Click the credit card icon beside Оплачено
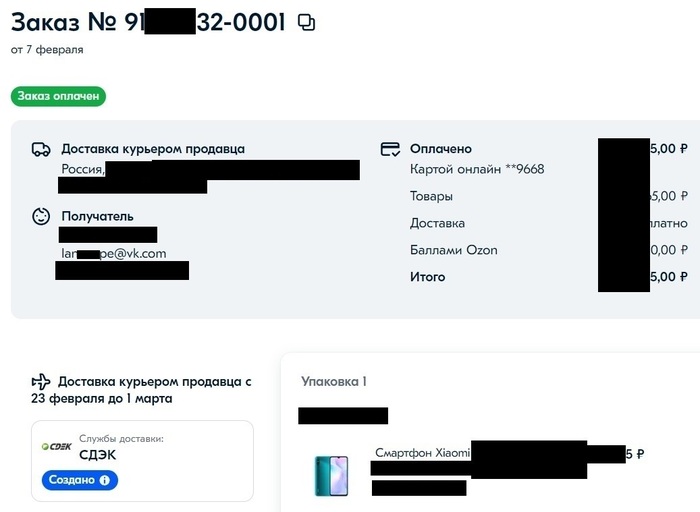700x512 pixels. point(390,149)
